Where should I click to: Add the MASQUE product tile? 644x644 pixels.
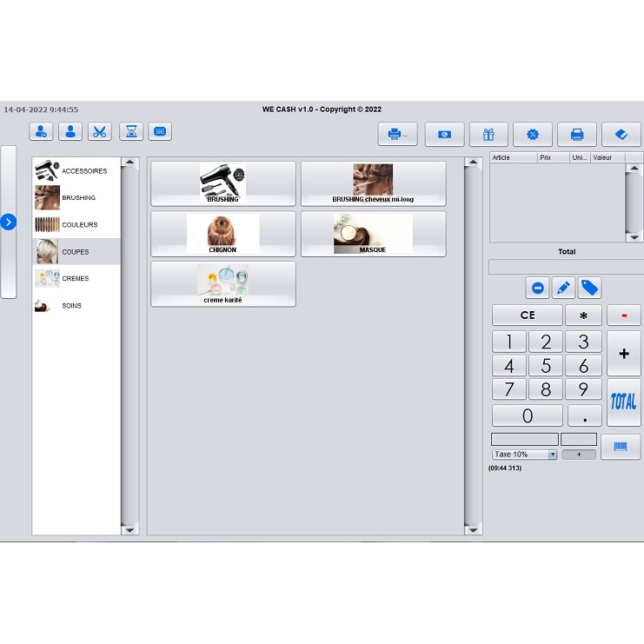click(374, 234)
